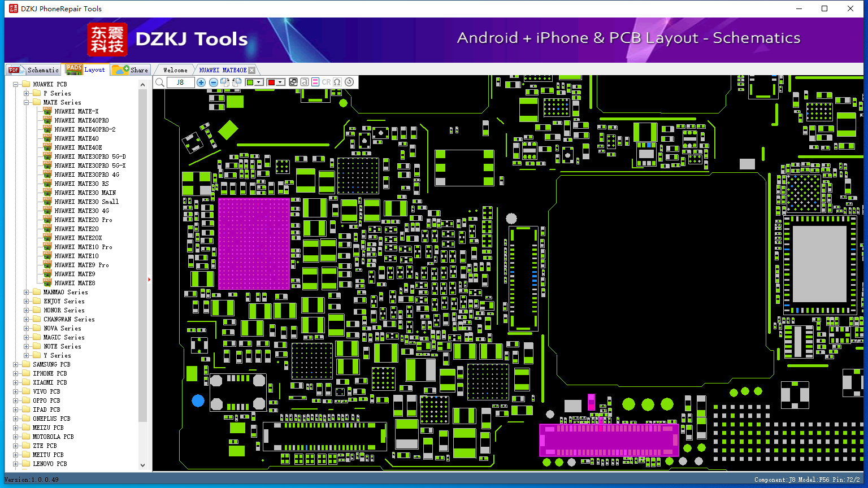The height and width of the screenshot is (488, 868).
Task: Zoom in with the blue plus button
Action: (201, 82)
